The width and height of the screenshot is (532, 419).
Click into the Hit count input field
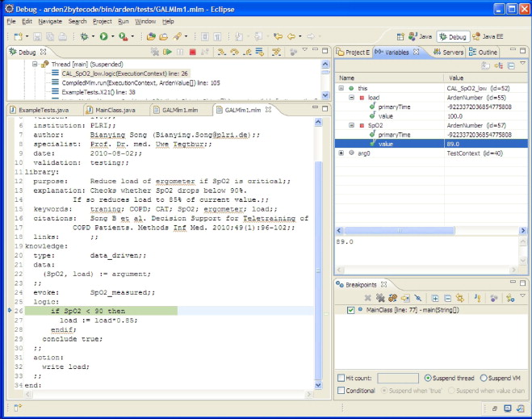click(x=398, y=378)
